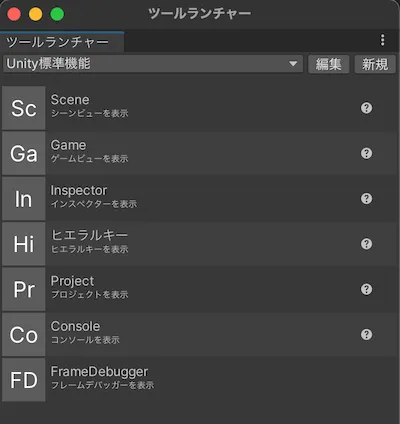Minimize the window with yellow button
Screen dimensions: 400x424
(36, 14)
